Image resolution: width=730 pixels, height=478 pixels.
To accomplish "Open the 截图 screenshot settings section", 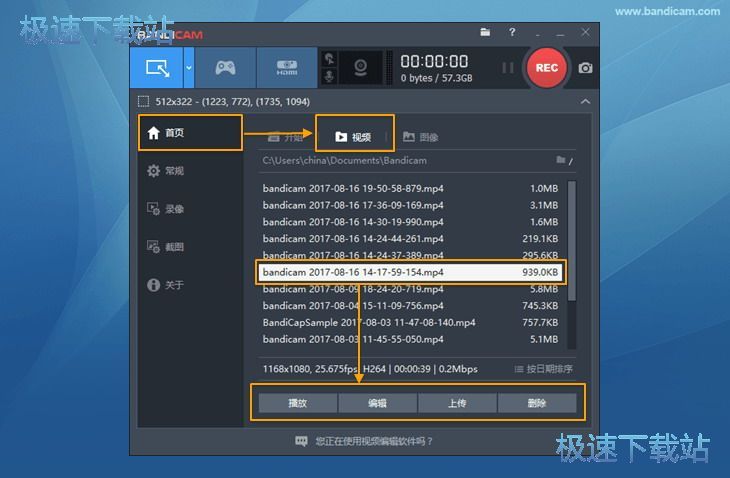I will pyautogui.click(x=165, y=247).
